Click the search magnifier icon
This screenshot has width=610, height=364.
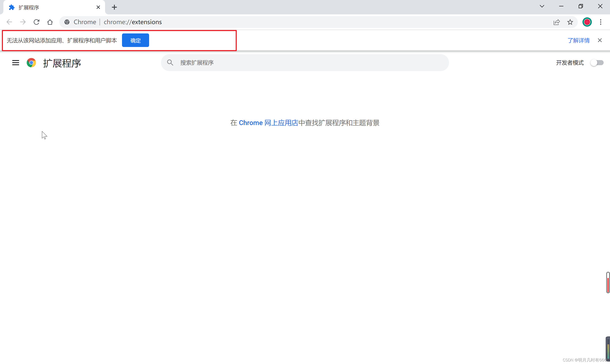(170, 63)
